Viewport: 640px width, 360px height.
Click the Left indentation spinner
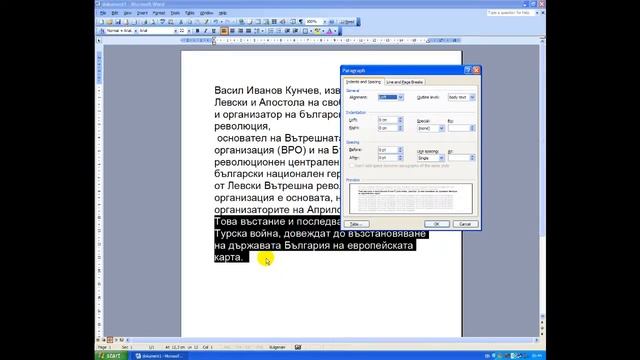pos(400,120)
